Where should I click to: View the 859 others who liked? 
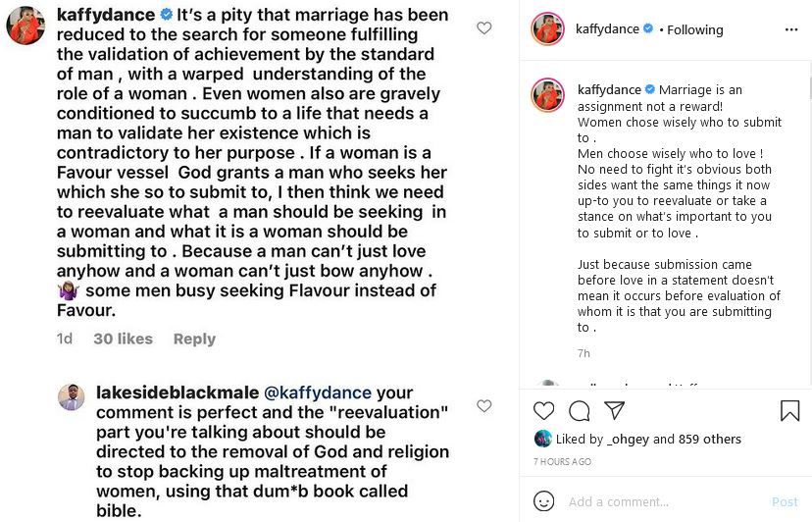pos(710,439)
